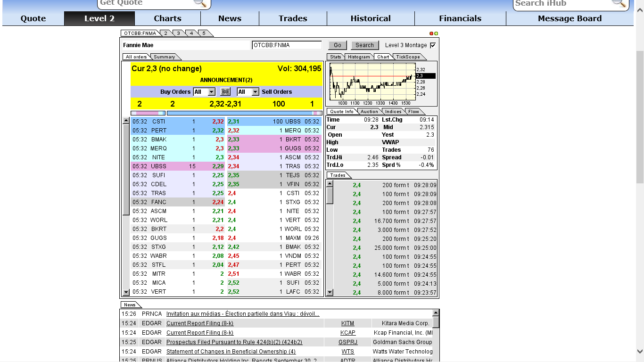
Task: Open the Historical tab
Action: [371, 18]
